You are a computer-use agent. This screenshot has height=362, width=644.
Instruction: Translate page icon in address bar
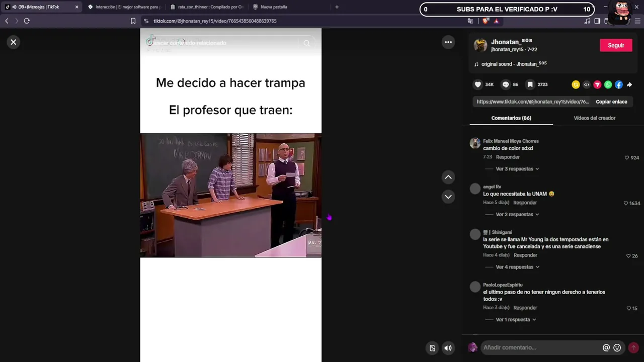[470, 21]
